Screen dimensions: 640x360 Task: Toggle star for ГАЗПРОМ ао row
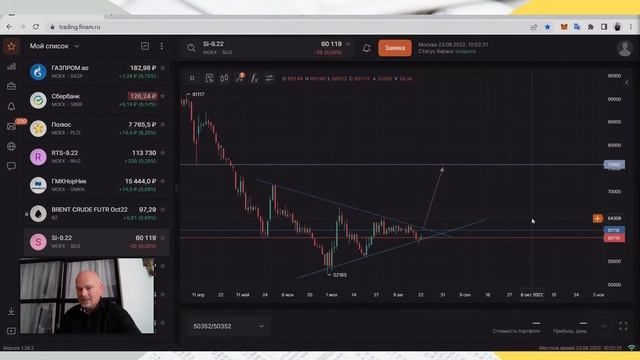pos(163,68)
